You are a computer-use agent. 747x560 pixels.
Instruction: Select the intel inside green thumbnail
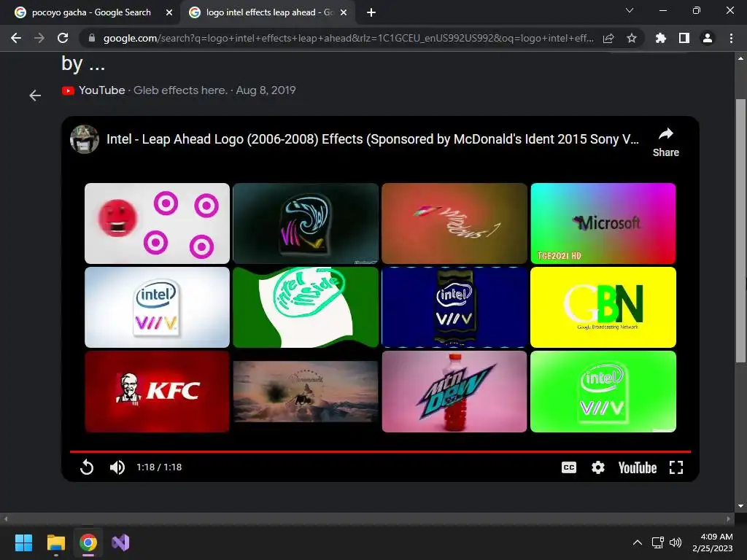point(306,307)
